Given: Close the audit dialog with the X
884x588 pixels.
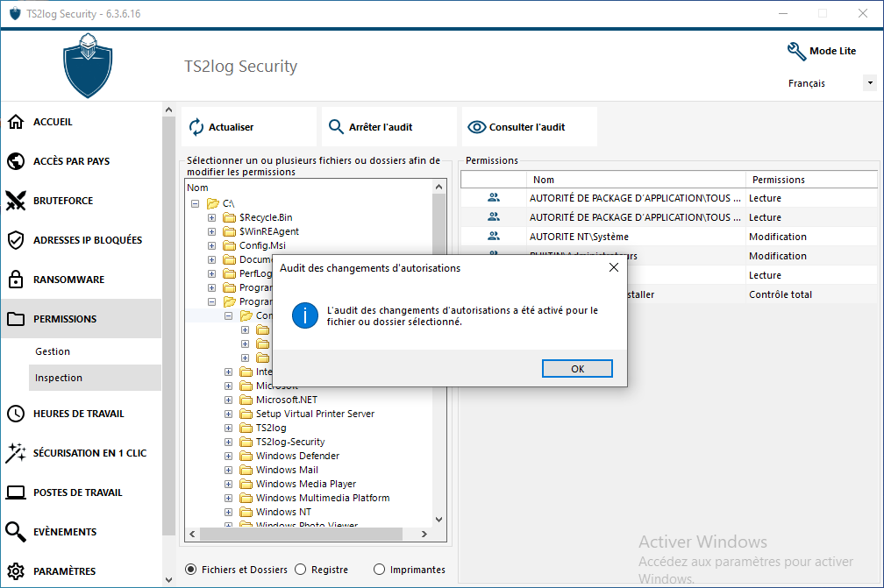Looking at the screenshot, I should point(614,267).
